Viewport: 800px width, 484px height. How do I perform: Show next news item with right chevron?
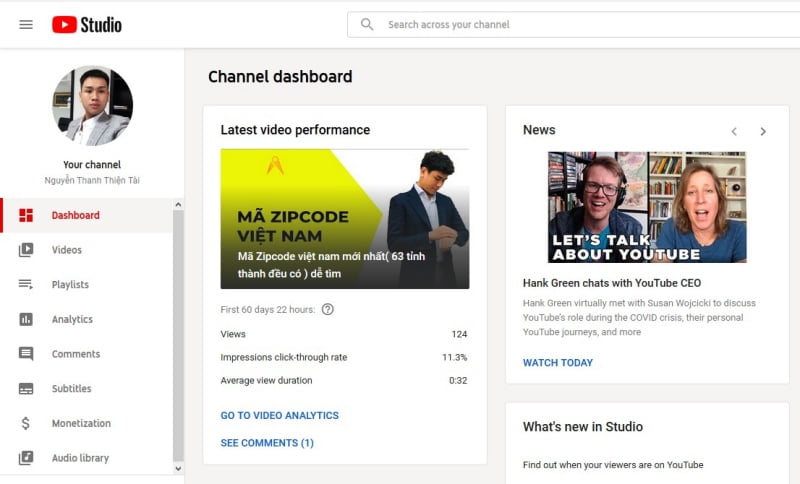click(763, 131)
